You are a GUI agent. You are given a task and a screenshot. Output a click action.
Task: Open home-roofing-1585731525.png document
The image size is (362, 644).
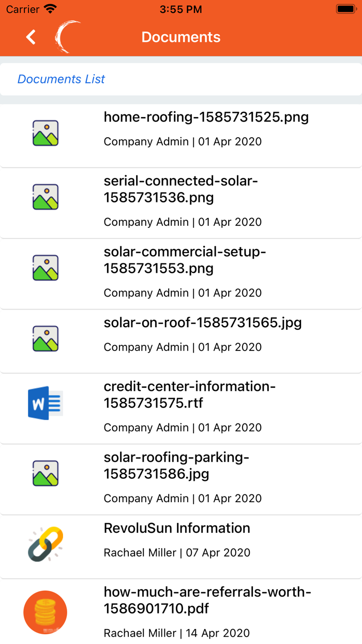coord(206,117)
